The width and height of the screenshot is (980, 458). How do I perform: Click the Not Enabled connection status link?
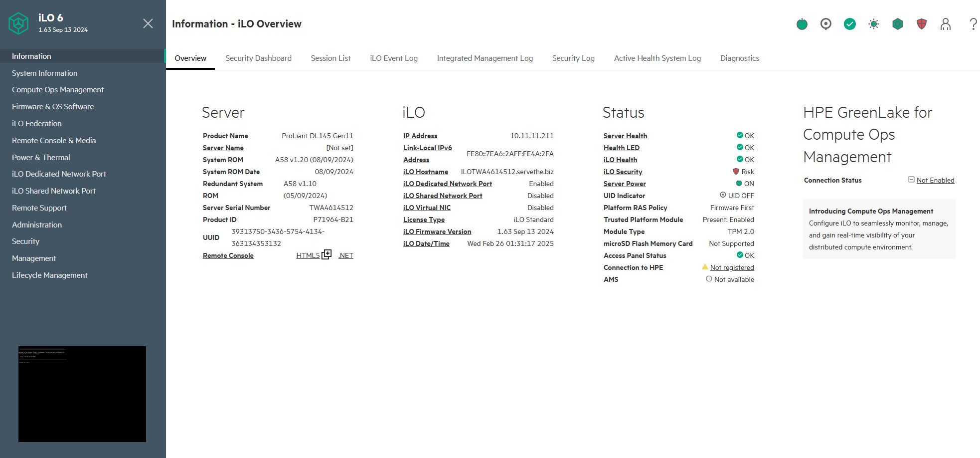coord(936,180)
